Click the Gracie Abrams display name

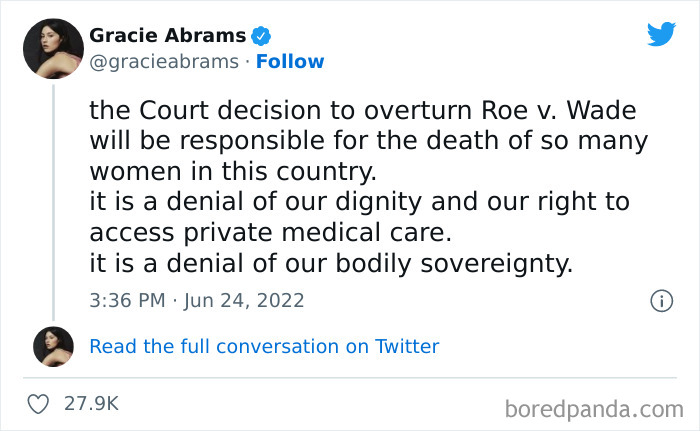click(x=167, y=36)
